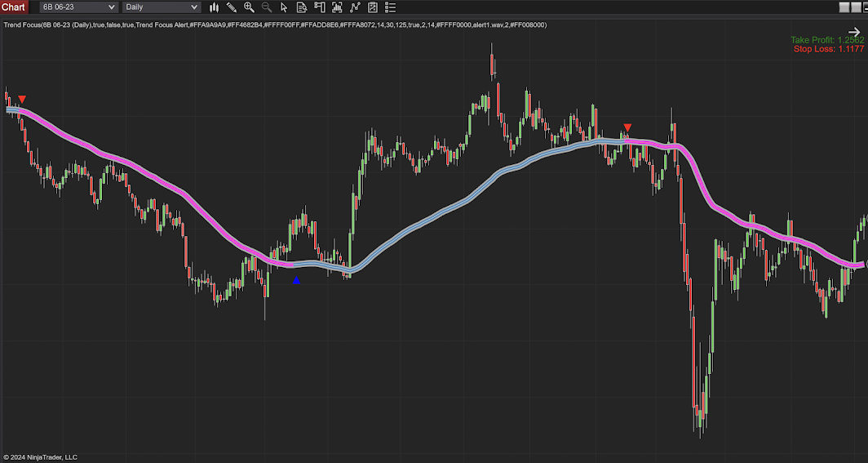Open the Strategies icon in toolbar

coord(373,7)
